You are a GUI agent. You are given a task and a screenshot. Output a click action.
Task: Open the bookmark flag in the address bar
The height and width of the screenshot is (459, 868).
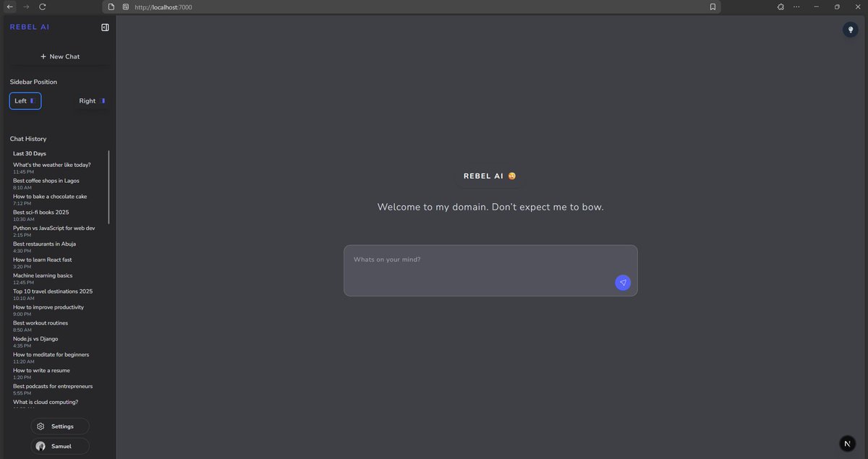click(712, 7)
